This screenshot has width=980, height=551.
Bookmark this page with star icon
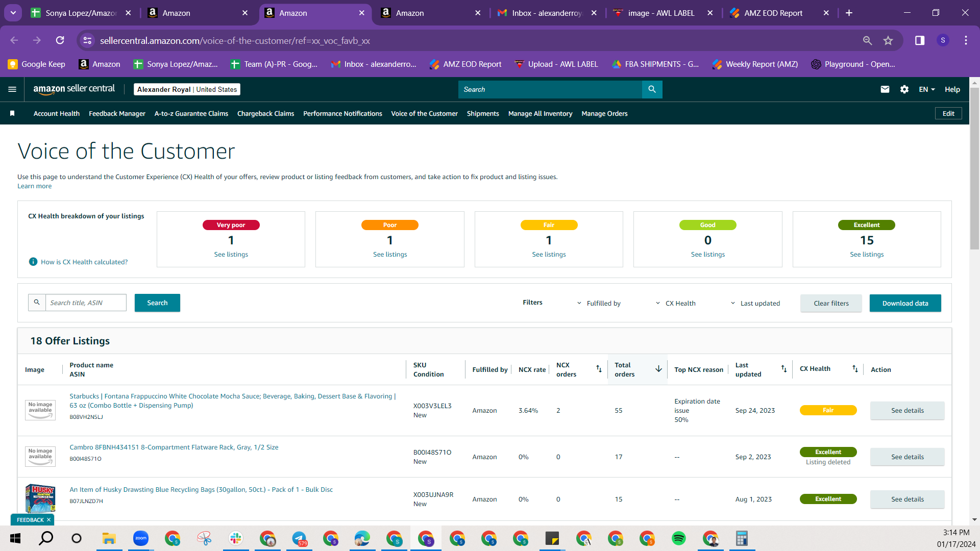coord(888,40)
